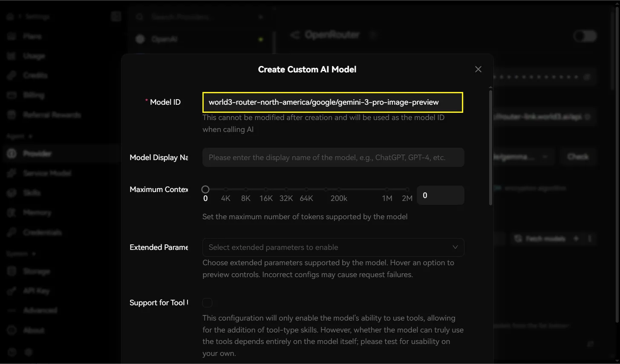
Task: Open Plans in the settings sidebar
Action: coord(32,36)
